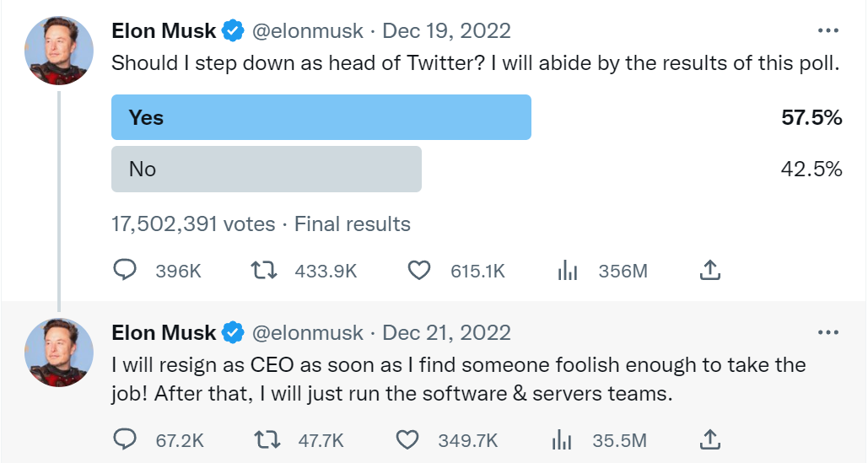Screen dimensions: 868x463
Task: Reply to the Twitter poll tweet
Action: 125,270
